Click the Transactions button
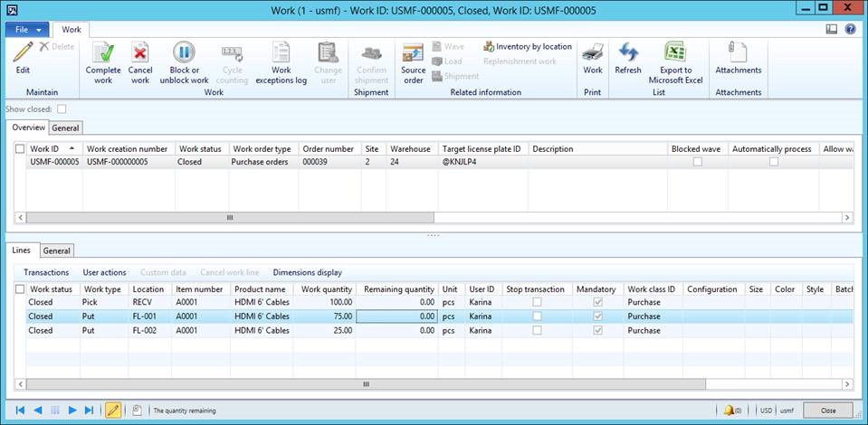The width and height of the screenshot is (868, 425). pos(46,272)
